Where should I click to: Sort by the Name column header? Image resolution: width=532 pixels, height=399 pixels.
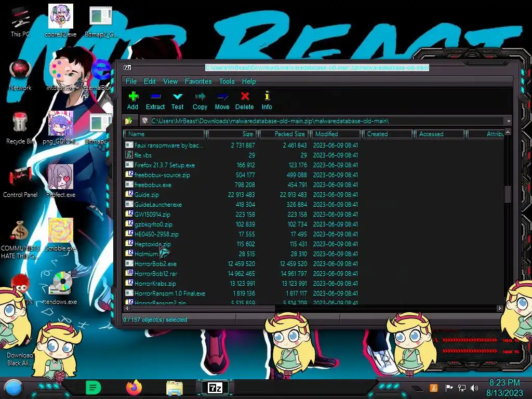[165, 134]
